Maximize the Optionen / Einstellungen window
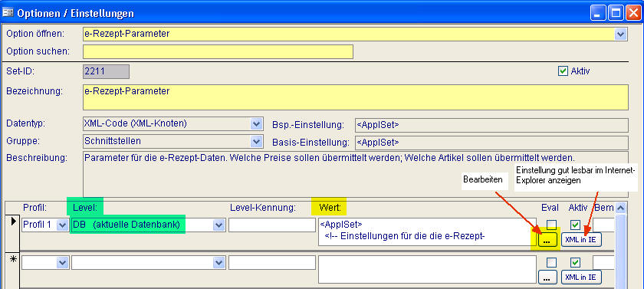 [616, 13]
